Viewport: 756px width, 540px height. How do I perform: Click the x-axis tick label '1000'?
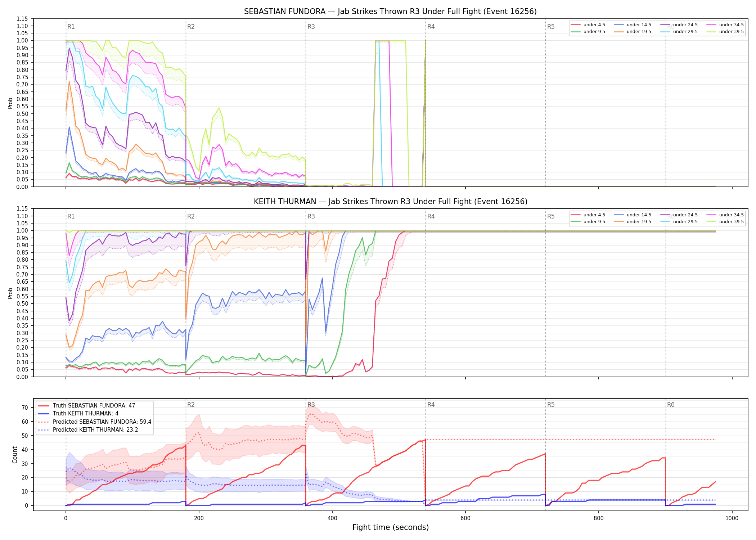click(x=732, y=518)
